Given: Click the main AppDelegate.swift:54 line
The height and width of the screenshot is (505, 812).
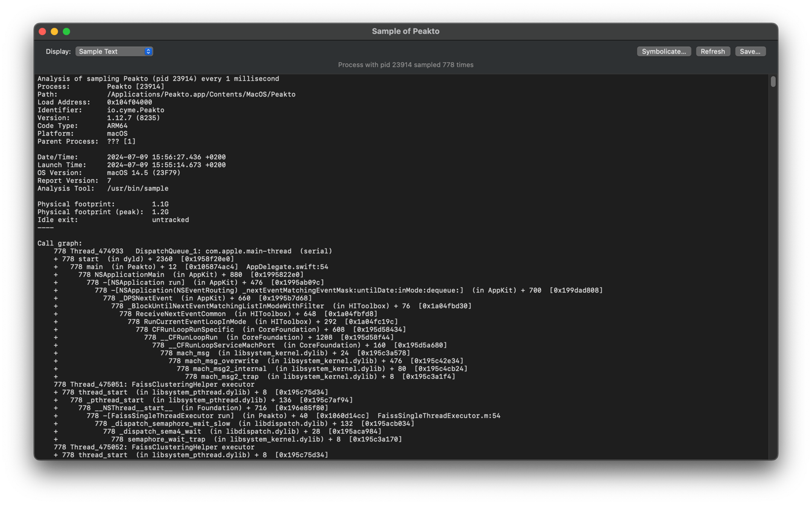Looking at the screenshot, I should [191, 267].
